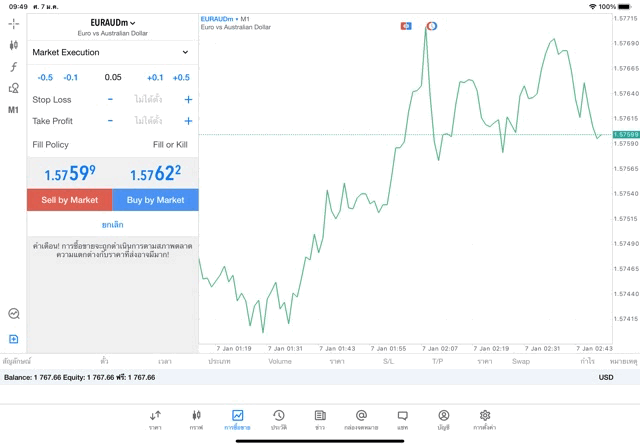Open the news tab

tap(320, 420)
